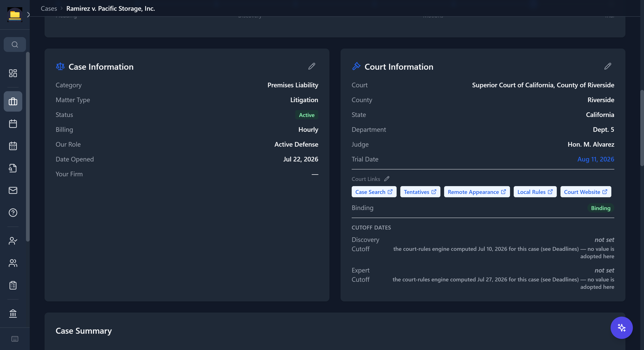Click the yellow folder app logo
Image resolution: width=644 pixels, height=350 pixels.
(x=15, y=14)
